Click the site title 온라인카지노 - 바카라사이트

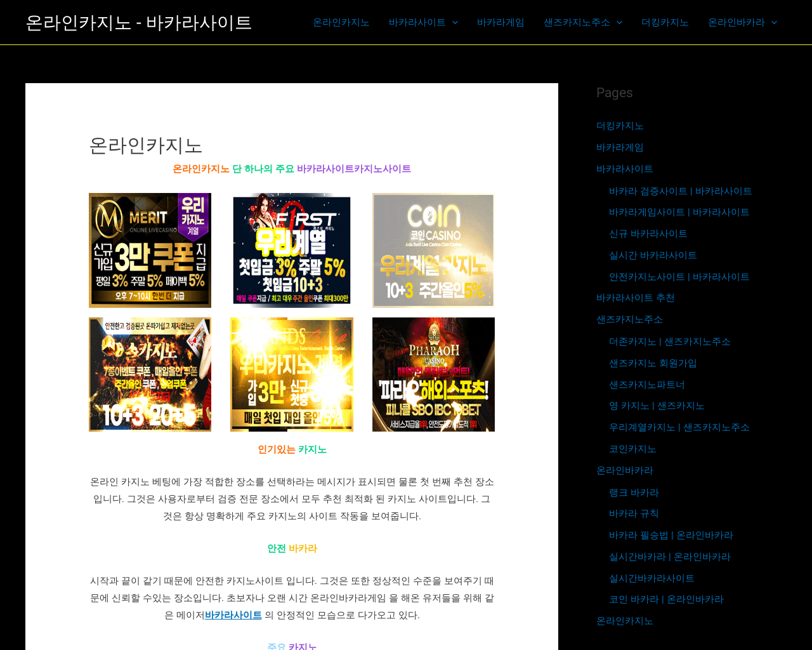(139, 22)
